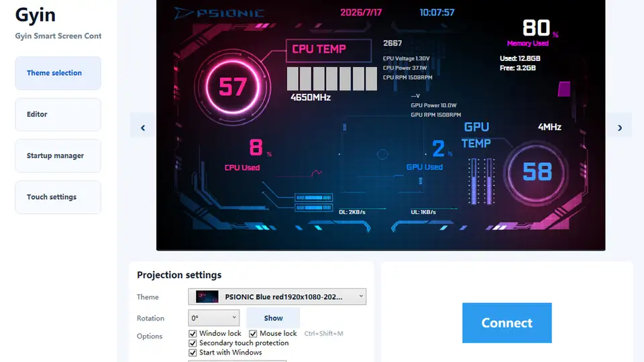Click the Show button
The height and width of the screenshot is (362, 644).
(273, 318)
